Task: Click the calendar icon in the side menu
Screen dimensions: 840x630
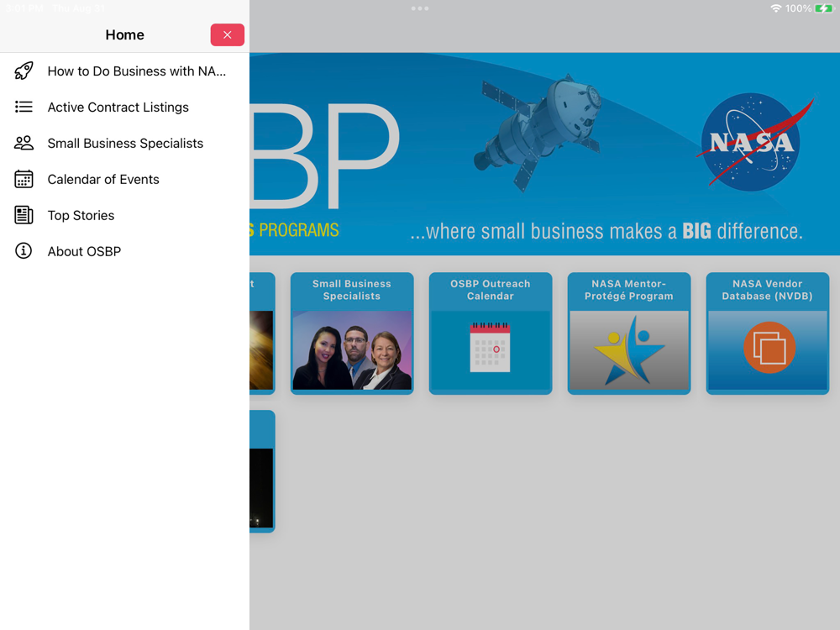Action: click(24, 179)
